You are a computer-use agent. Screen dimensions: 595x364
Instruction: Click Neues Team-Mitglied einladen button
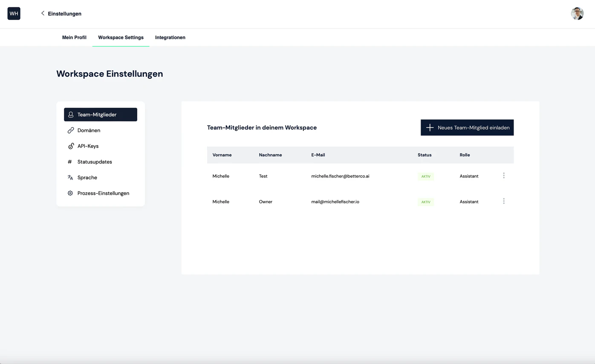467,128
